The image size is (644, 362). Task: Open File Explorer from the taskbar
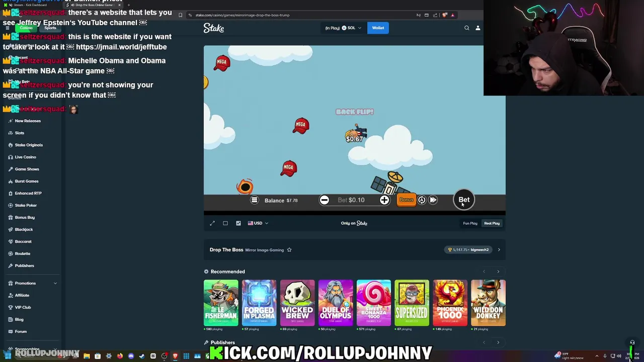[x=87, y=356]
